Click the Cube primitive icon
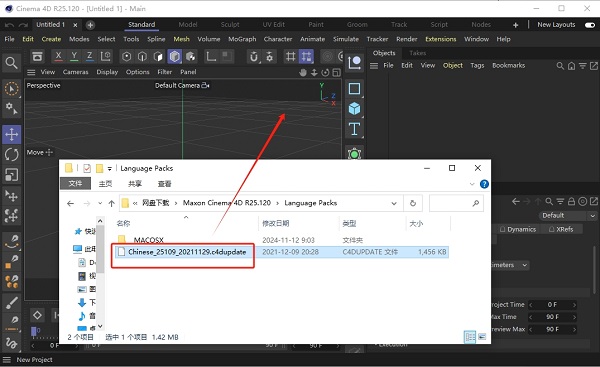 (354, 109)
